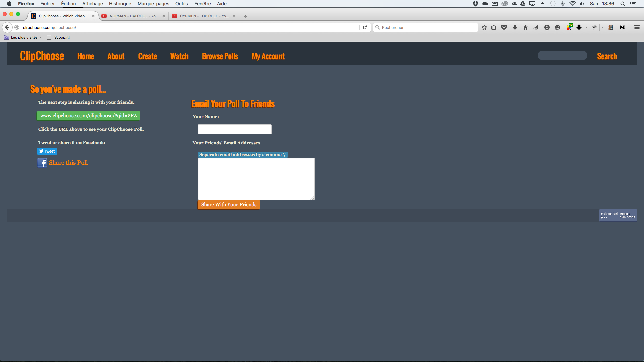
Task: Go back with the Firefox back arrow
Action: tap(7, 27)
